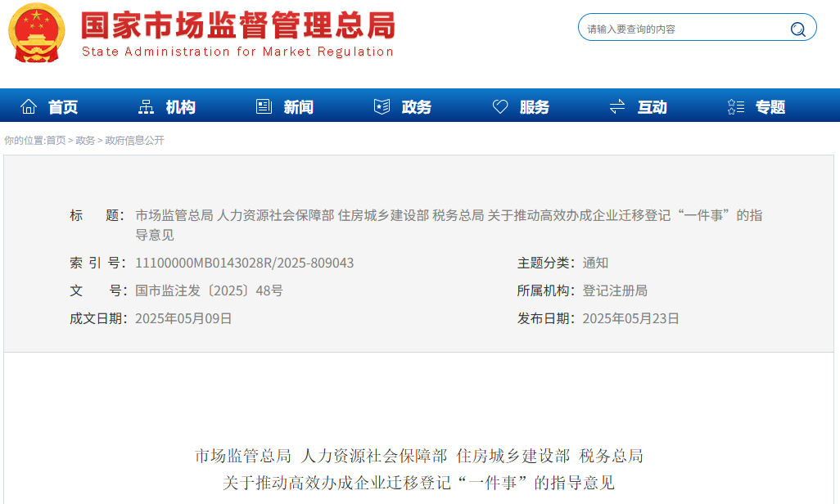
Task: Click the 所属机构 value 登记注册局
Action: point(615,290)
